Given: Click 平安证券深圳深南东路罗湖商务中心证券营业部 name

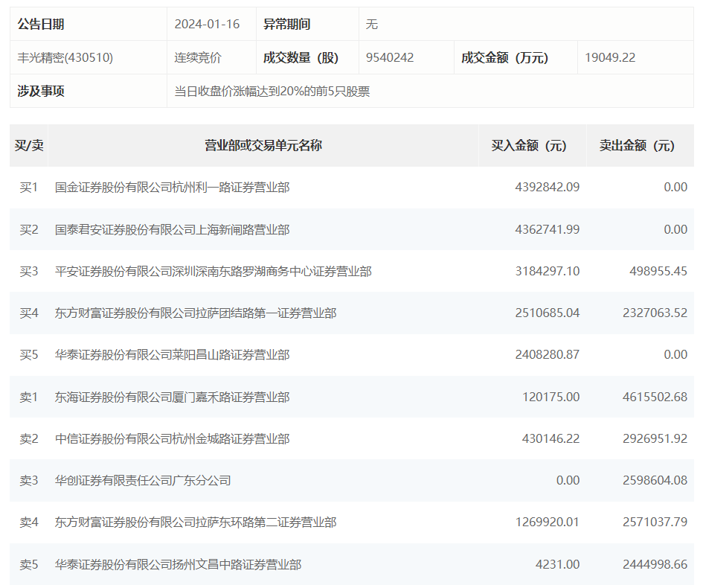Looking at the screenshot, I should pyautogui.click(x=213, y=272).
